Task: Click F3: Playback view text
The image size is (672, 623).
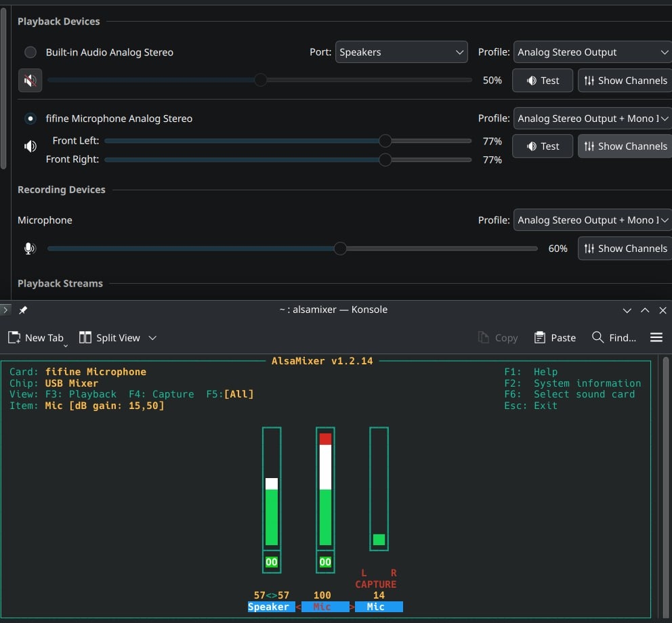Action: tap(81, 394)
